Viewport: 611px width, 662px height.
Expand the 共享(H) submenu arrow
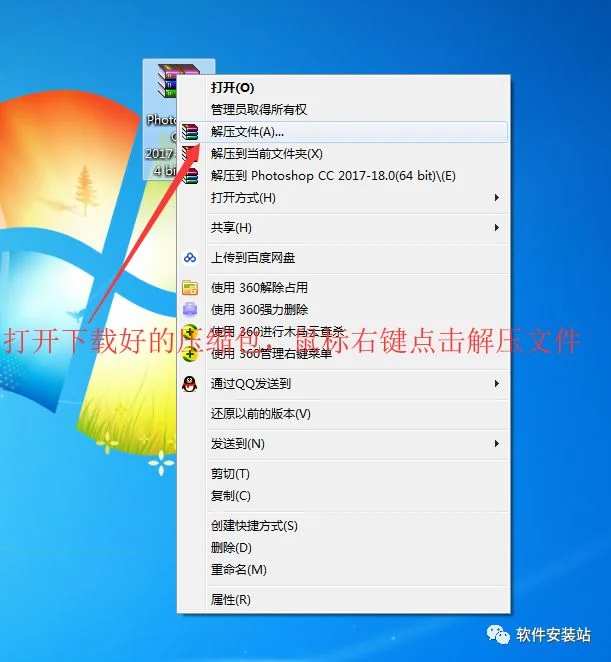(497, 228)
